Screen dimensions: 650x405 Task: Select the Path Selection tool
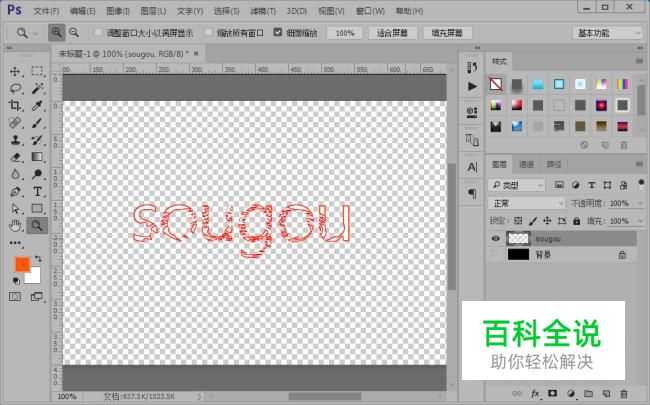(15, 209)
